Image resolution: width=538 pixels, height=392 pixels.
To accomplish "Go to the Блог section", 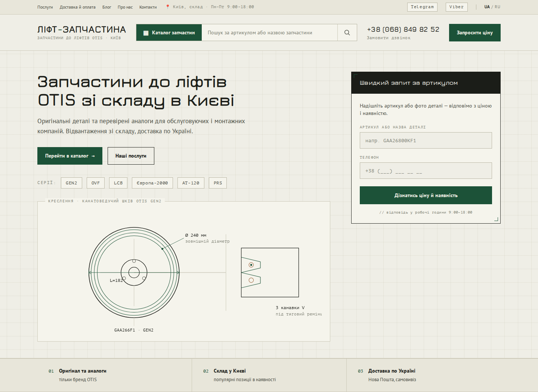I will click(107, 7).
